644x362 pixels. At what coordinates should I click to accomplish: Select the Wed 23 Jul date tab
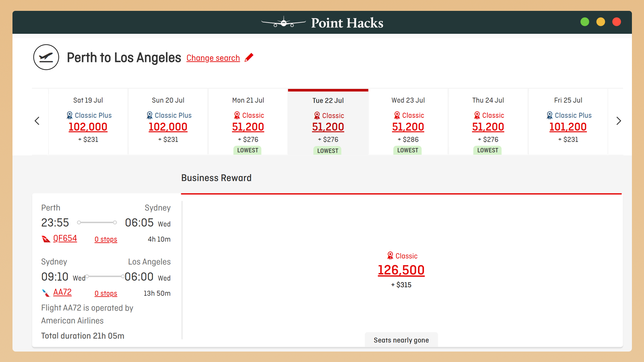408,121
